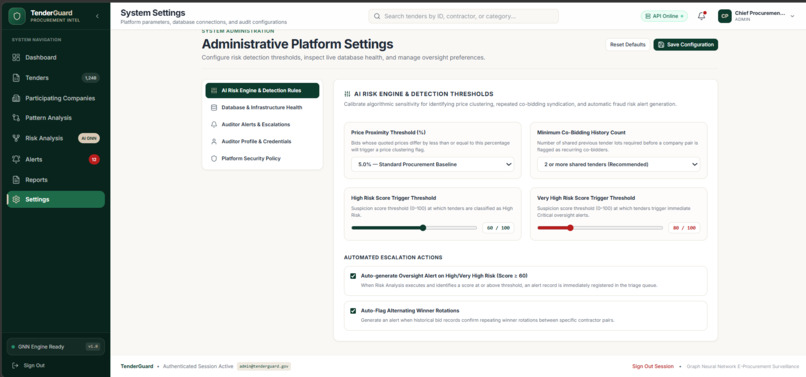
Task: Adjust the Very High Risk Score red slider
Action: point(600,228)
